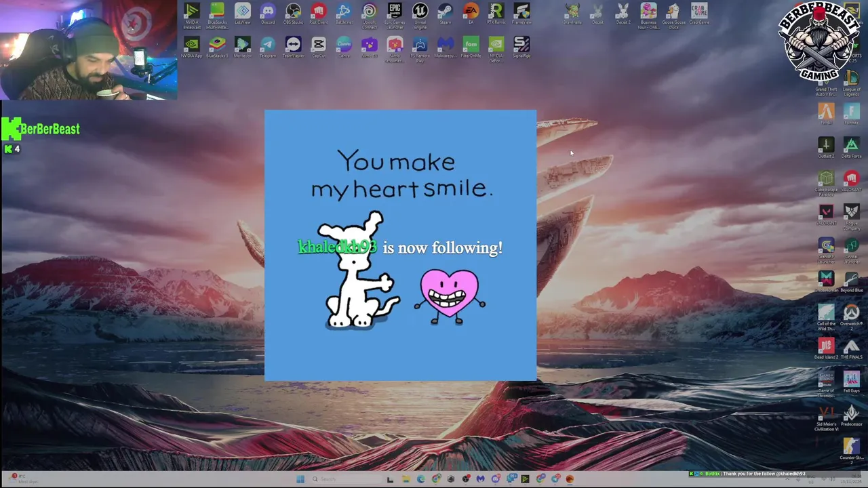Open THE FINALS desktop shortcut
Screen dimensions: 868x488
tap(852, 348)
